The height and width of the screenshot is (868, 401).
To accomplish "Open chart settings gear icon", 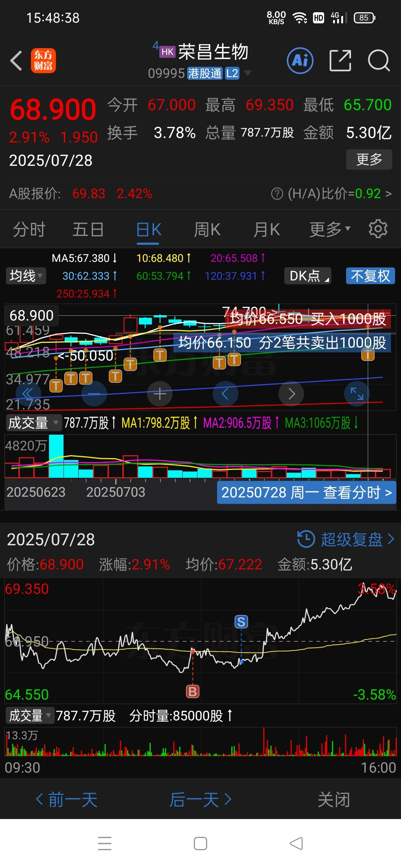I will (x=378, y=229).
